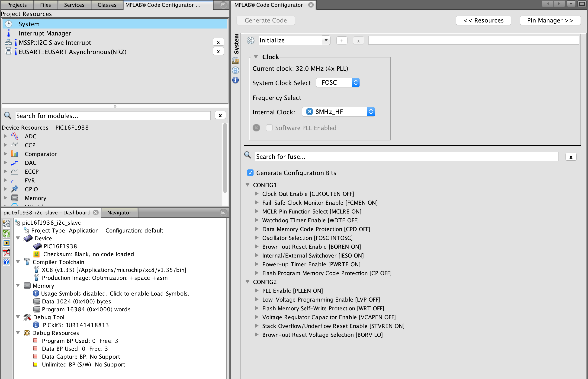This screenshot has height=379, width=588.
Task: Click the Generate Code button
Action: [x=265, y=20]
